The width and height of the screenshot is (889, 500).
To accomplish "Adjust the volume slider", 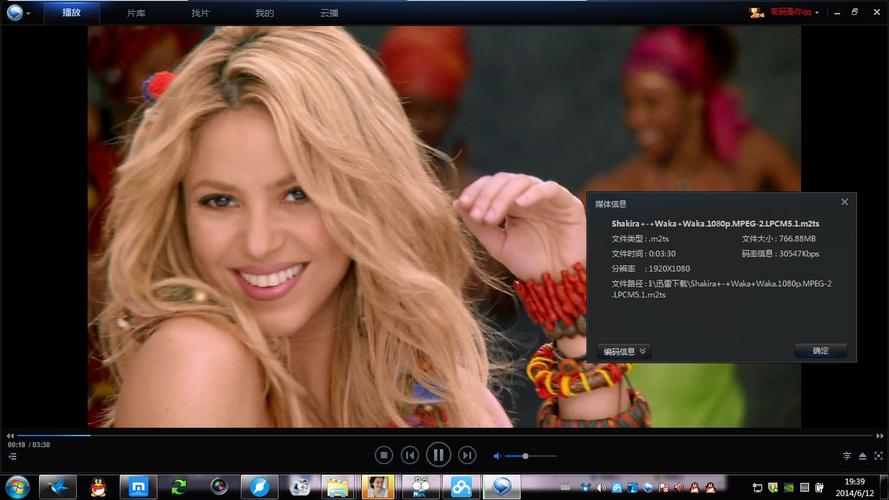I will click(525, 456).
